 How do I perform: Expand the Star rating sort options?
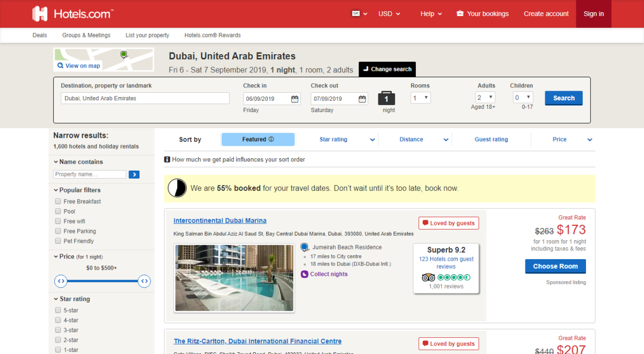(x=372, y=140)
